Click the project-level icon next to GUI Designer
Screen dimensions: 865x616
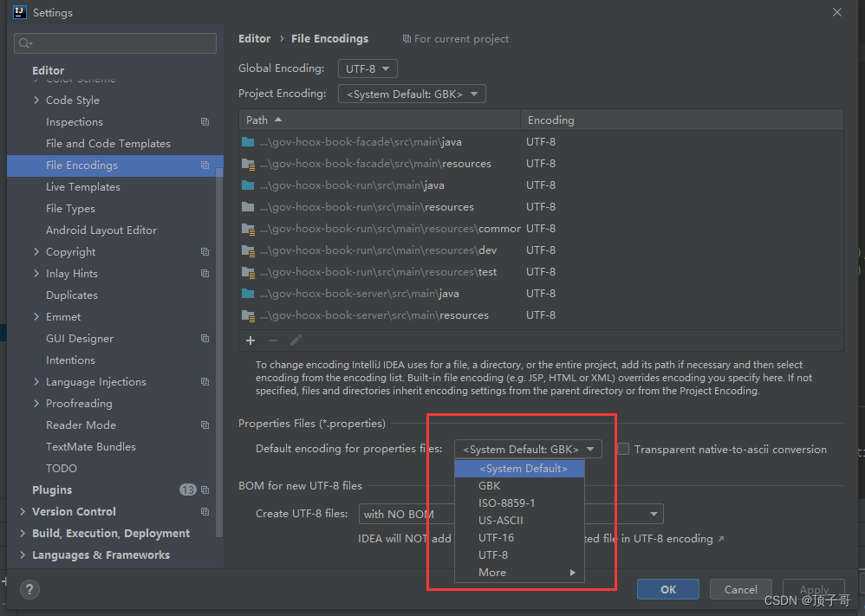[205, 339]
